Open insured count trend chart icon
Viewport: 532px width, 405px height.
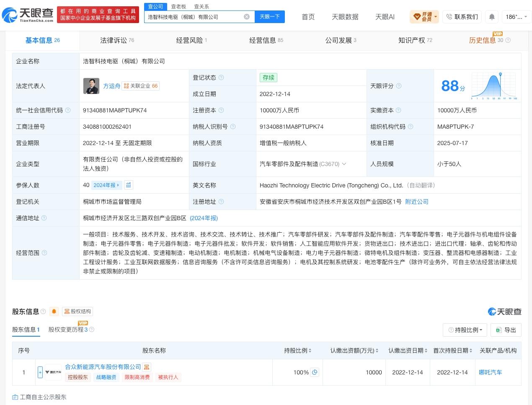(x=129, y=185)
